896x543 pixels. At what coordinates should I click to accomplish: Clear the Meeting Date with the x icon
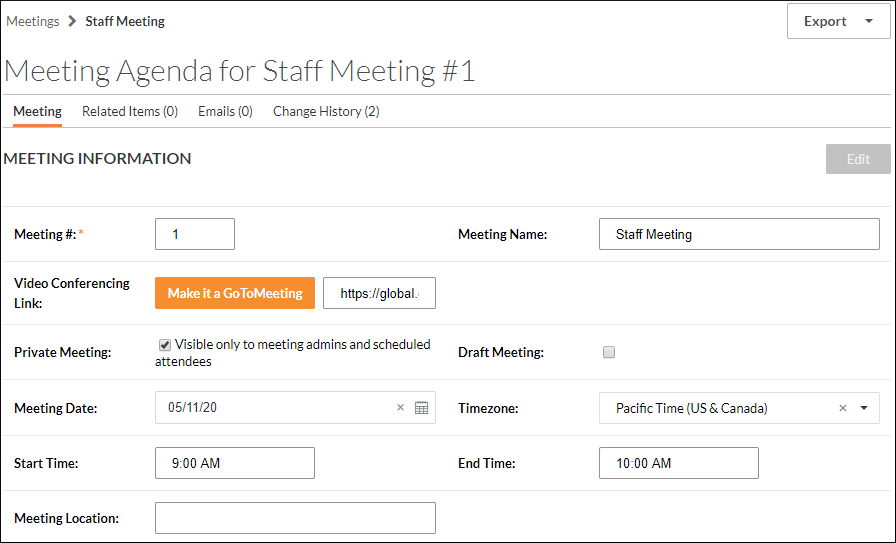(x=400, y=408)
